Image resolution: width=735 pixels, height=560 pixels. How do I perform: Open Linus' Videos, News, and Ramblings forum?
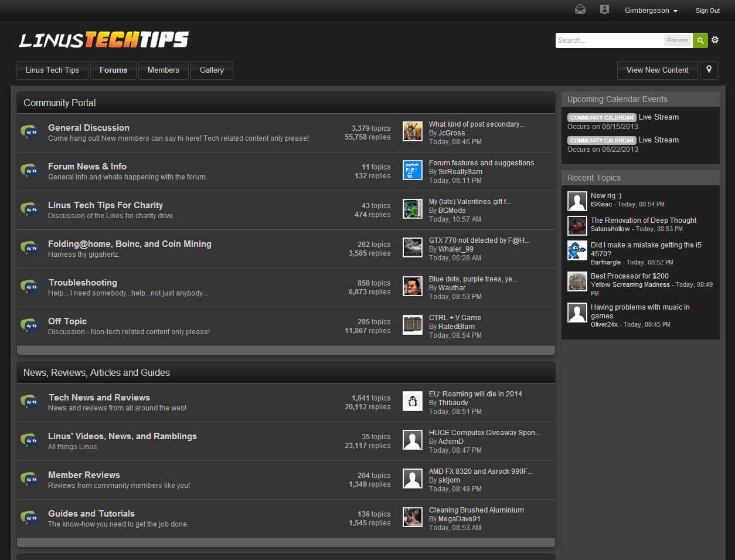pos(122,436)
